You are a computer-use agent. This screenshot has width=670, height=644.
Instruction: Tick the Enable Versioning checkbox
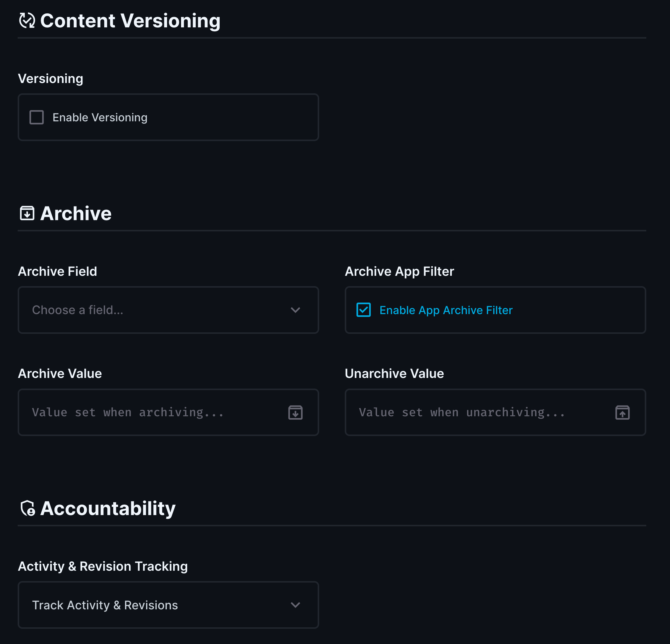point(37,117)
